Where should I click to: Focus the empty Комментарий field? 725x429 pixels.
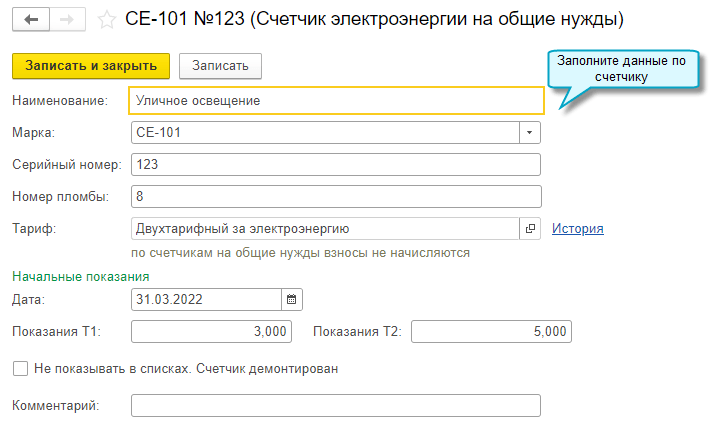[335, 405]
